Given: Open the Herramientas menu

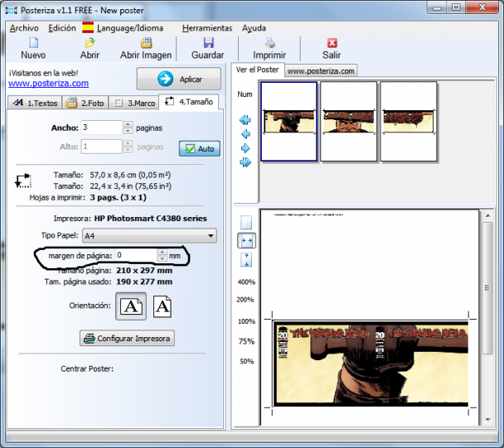Looking at the screenshot, I should (x=206, y=27).
